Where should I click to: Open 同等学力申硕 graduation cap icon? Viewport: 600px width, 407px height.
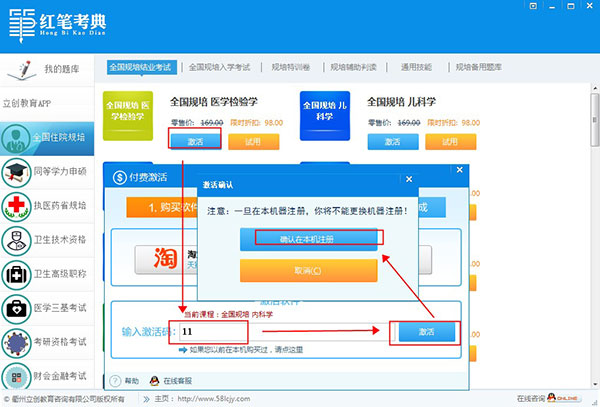16,173
